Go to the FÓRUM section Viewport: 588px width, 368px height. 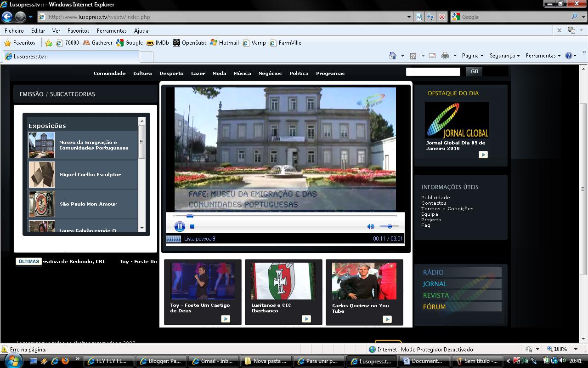click(x=462, y=307)
